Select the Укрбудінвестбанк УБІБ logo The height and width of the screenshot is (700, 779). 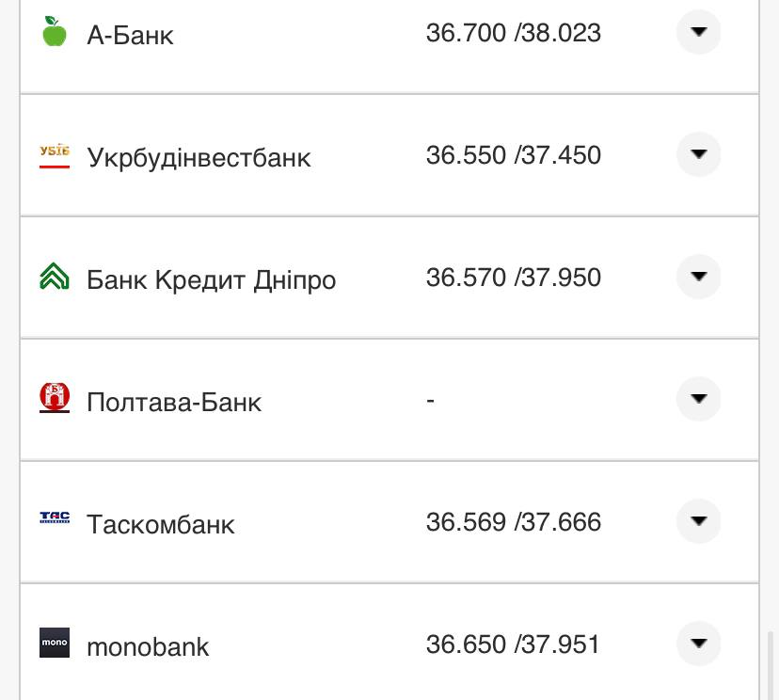click(x=54, y=154)
